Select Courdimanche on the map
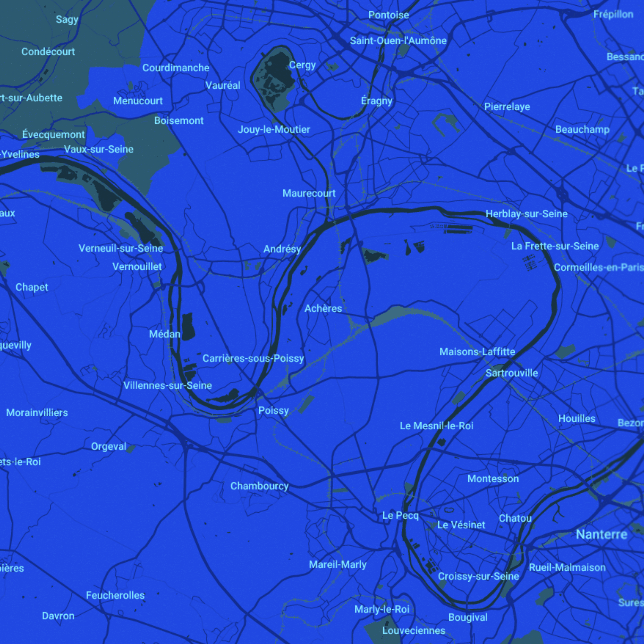Screen dimensions: 644x644 click(176, 68)
